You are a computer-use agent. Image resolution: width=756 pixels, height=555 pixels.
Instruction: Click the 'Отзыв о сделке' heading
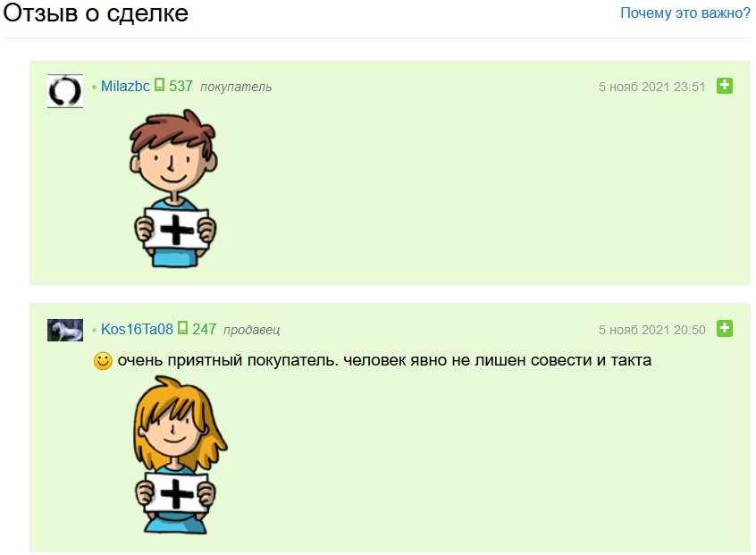[96, 13]
